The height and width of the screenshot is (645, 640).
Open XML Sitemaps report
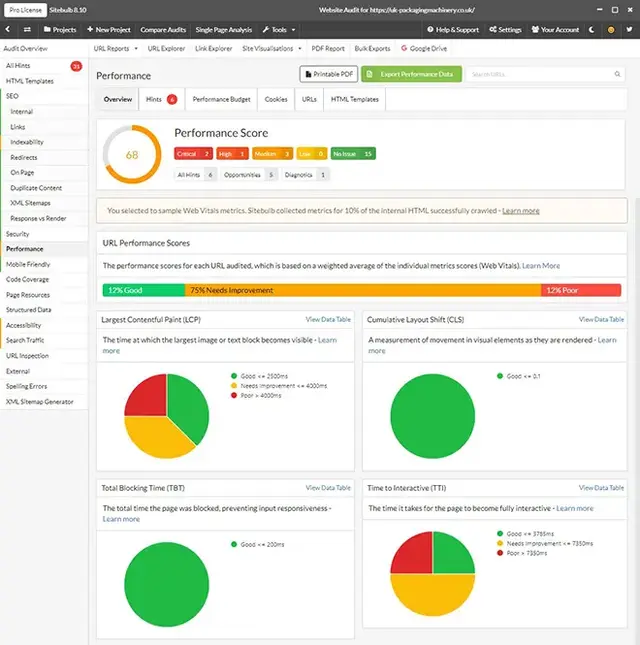pyautogui.click(x=30, y=203)
